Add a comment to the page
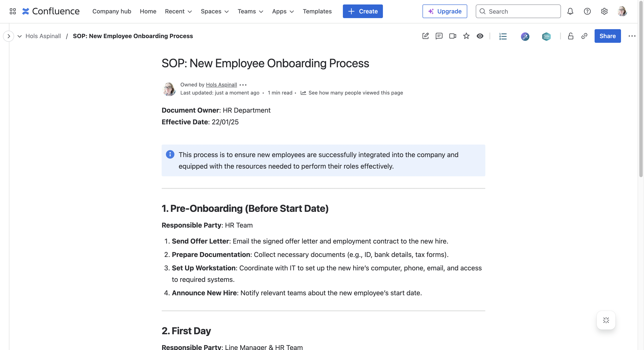This screenshot has width=644, height=350. [x=439, y=36]
